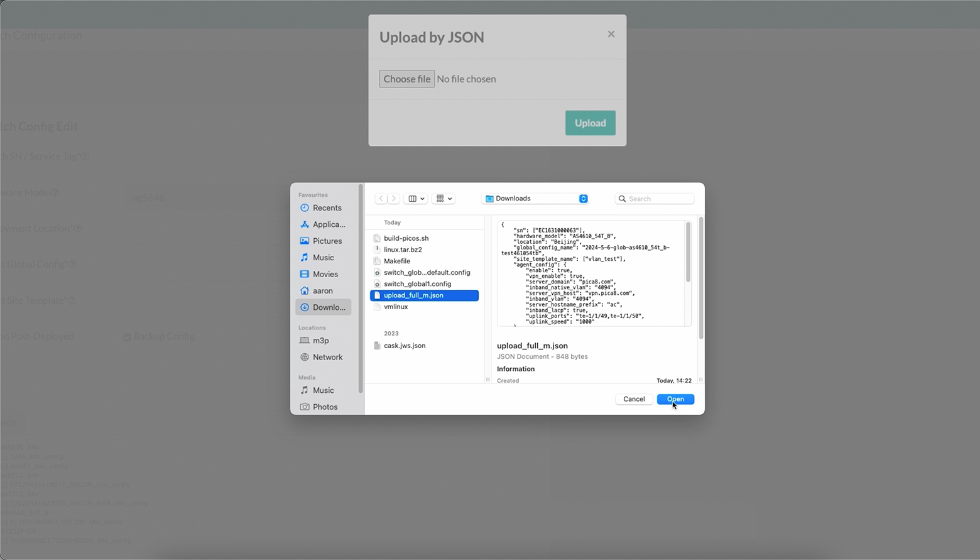This screenshot has height=560, width=980.
Task: Select the switch_global1.config file
Action: point(417,283)
